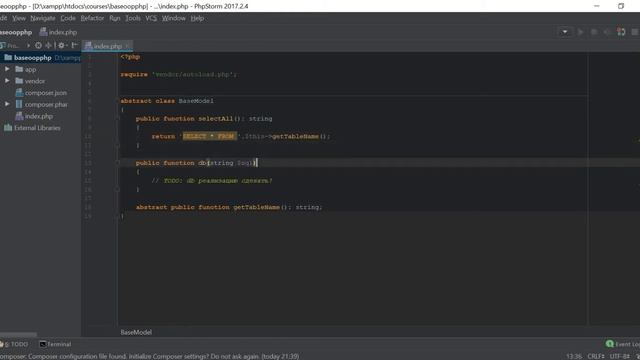Change line separator CRLF

click(x=596, y=356)
